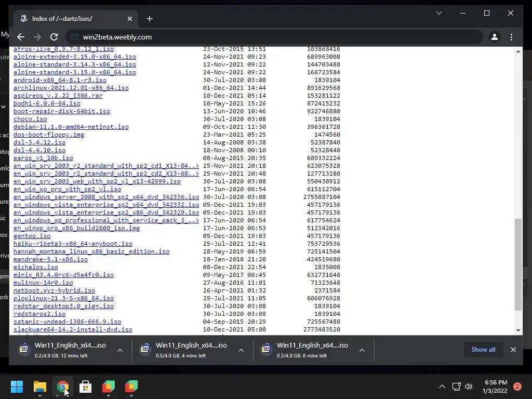The width and height of the screenshot is (532, 399).
Task: Download slackware64-14.2-install-dvd.iso
Action: (x=73, y=330)
